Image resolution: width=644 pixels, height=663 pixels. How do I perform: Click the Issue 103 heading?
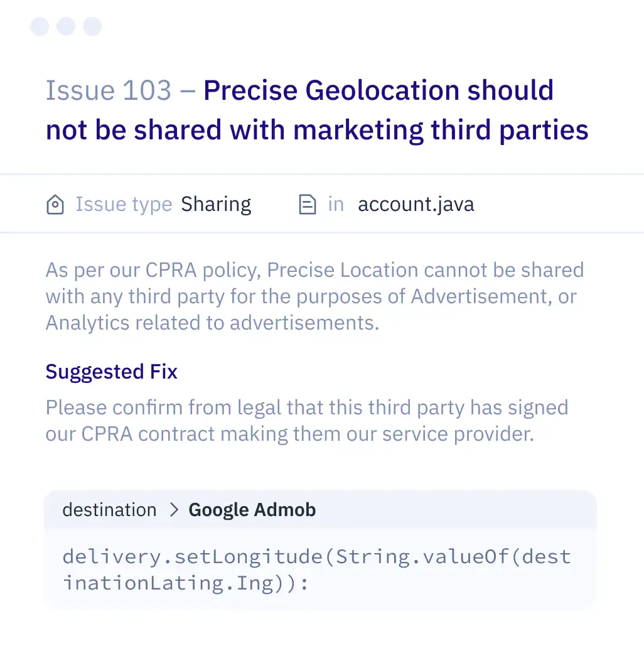tap(109, 90)
